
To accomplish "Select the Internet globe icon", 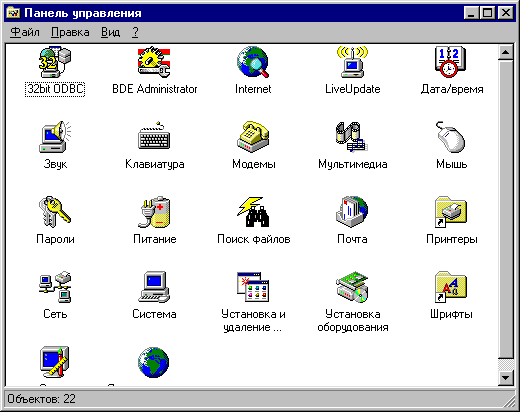I will tap(253, 62).
